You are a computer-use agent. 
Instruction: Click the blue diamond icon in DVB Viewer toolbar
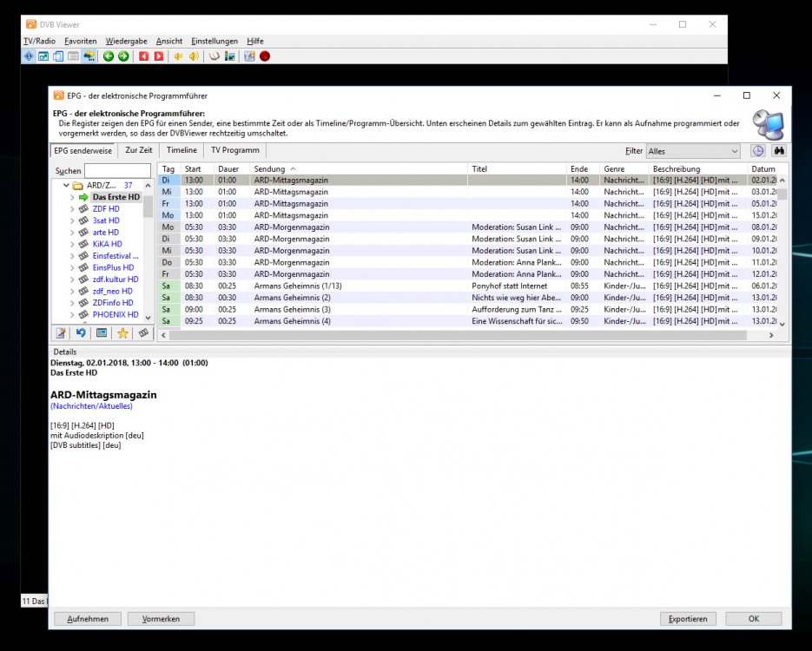click(x=29, y=56)
